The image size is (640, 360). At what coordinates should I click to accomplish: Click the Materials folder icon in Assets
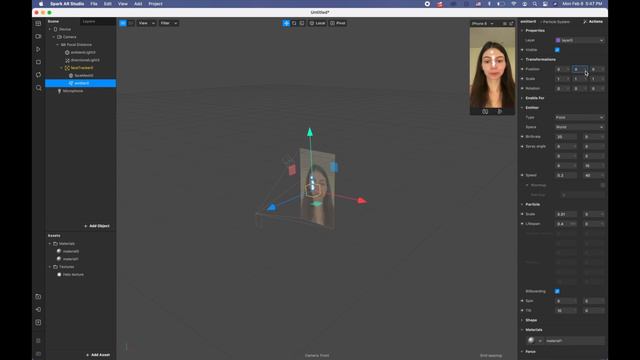tap(56, 244)
